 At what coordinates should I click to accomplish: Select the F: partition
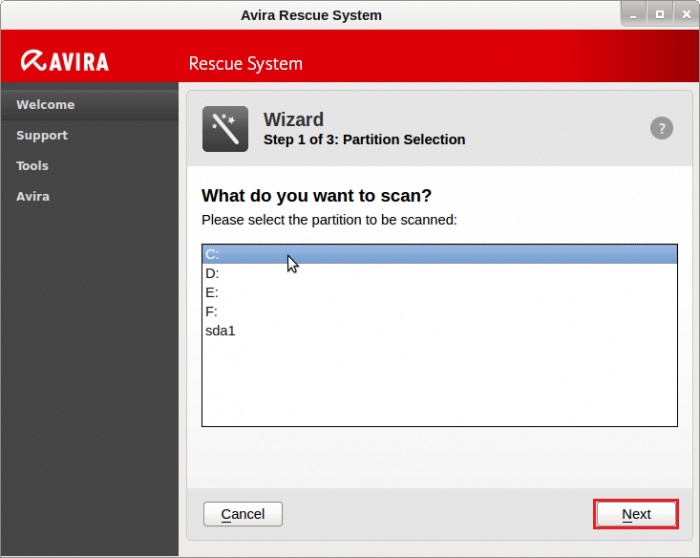click(x=439, y=312)
